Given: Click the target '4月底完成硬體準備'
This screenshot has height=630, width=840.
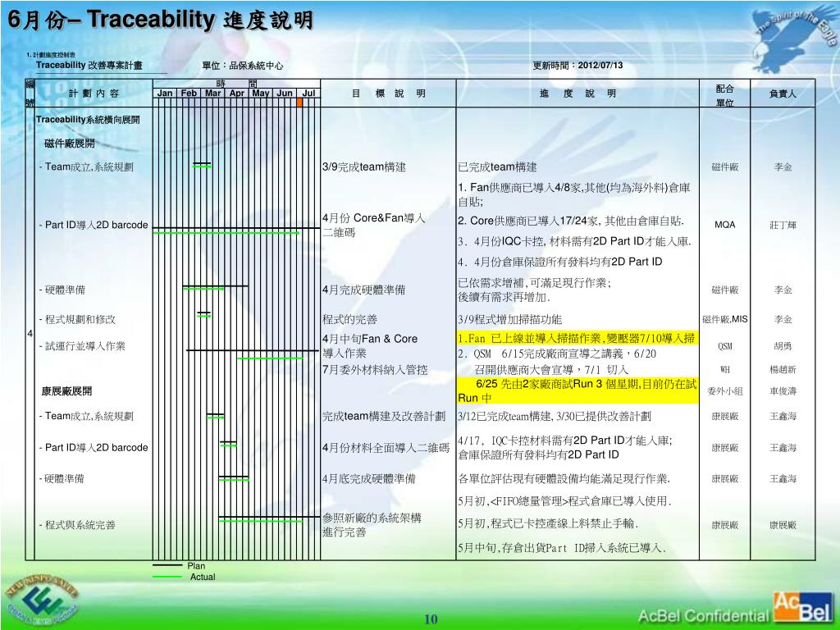Looking at the screenshot, I should [x=368, y=479].
